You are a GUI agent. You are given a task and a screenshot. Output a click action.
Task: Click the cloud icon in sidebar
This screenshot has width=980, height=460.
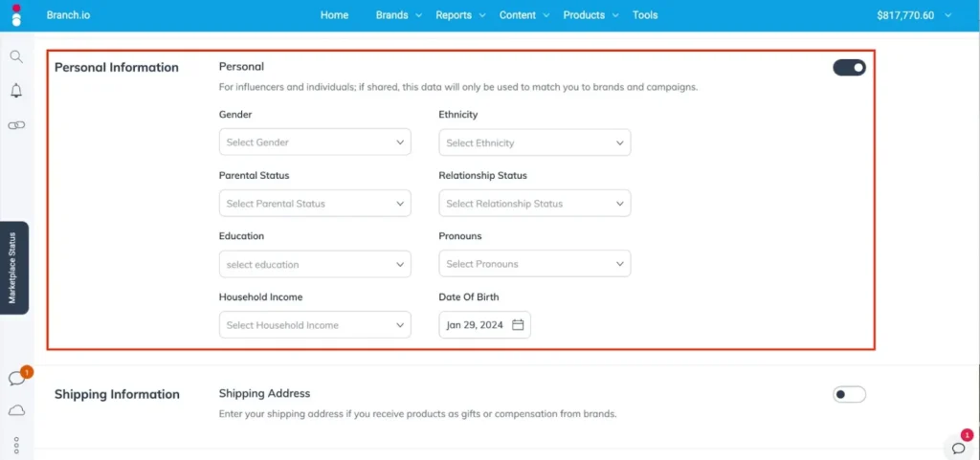(16, 410)
